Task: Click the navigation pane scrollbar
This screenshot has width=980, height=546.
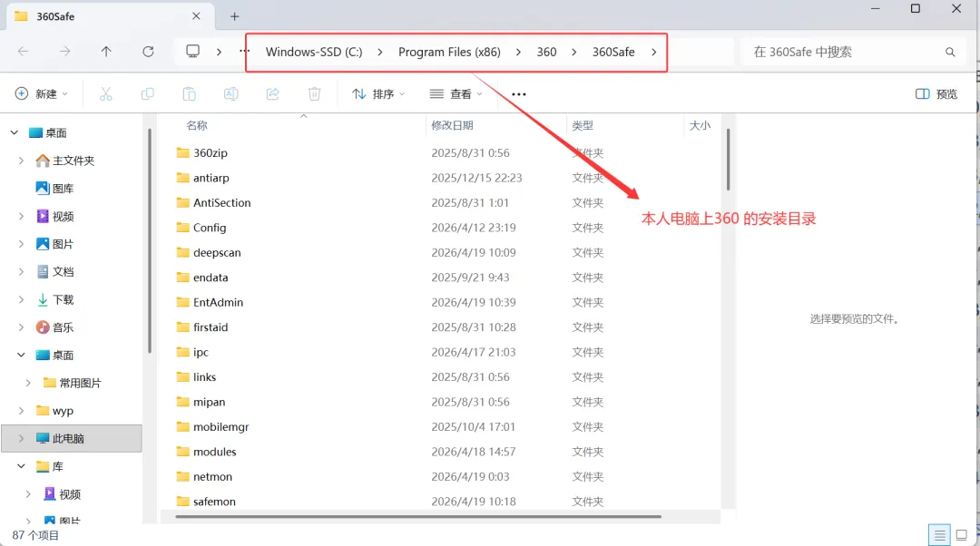Action: tap(150, 241)
